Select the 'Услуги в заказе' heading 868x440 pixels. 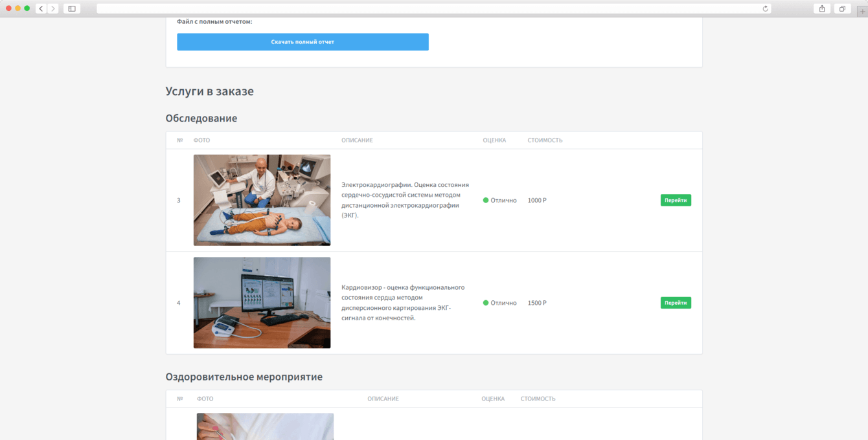point(210,91)
